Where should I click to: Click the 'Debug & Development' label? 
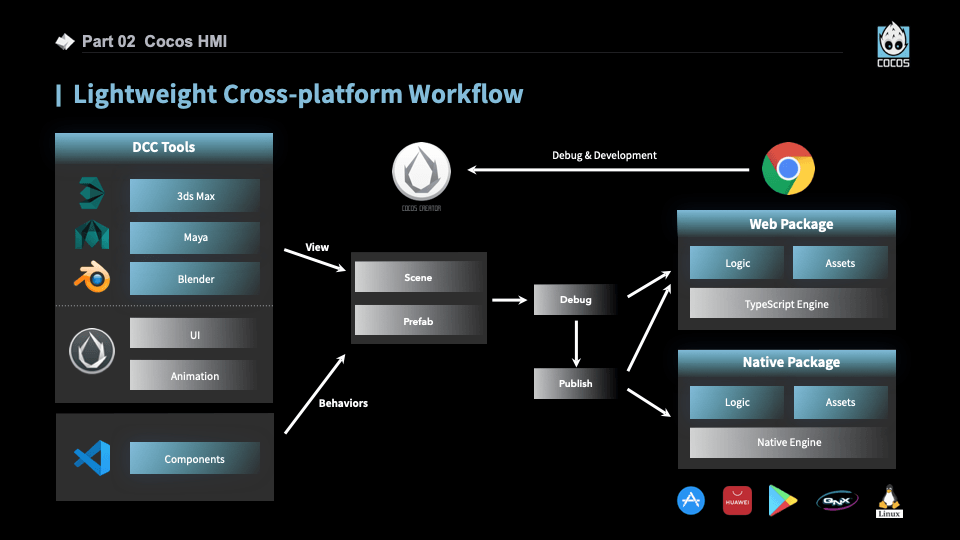click(604, 155)
